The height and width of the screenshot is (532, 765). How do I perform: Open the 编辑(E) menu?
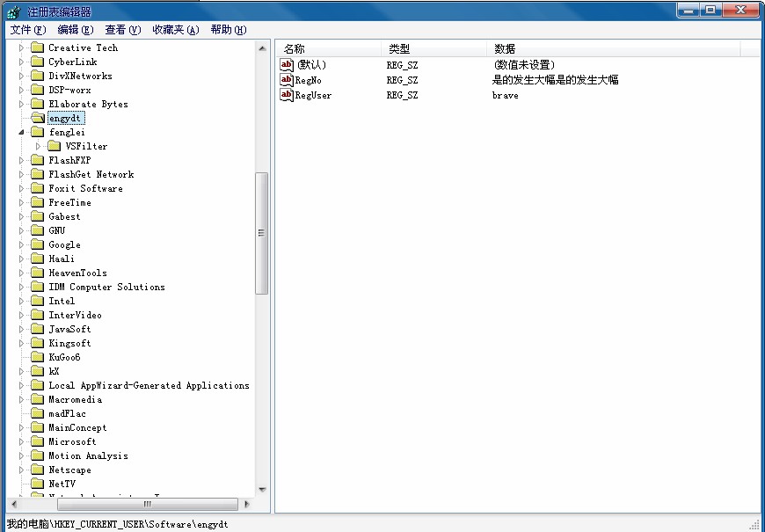coord(75,30)
